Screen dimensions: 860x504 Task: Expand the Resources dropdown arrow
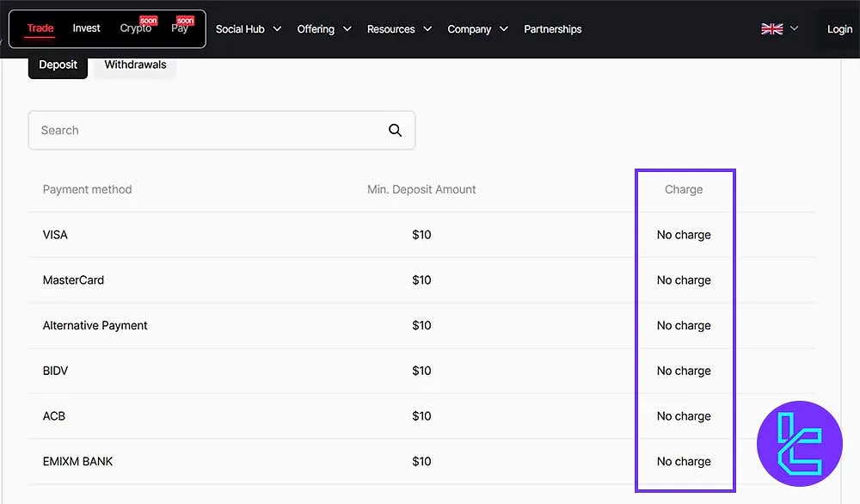tap(427, 28)
